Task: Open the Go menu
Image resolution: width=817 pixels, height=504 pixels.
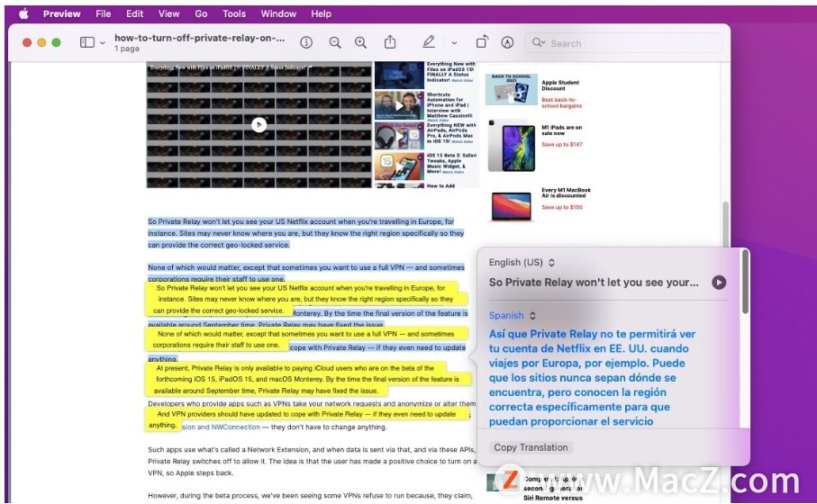Action: pyautogui.click(x=201, y=14)
